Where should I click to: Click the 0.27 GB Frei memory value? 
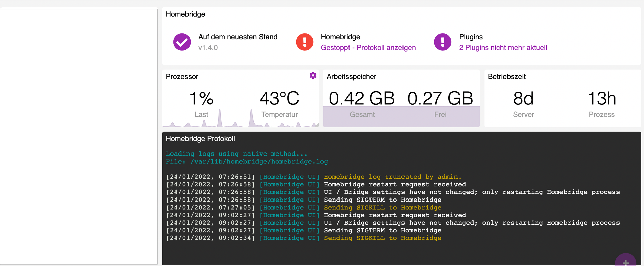tap(440, 99)
